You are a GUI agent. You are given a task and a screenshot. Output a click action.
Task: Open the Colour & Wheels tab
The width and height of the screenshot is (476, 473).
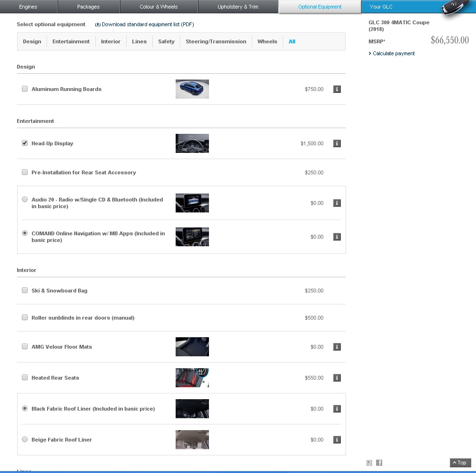point(159,7)
